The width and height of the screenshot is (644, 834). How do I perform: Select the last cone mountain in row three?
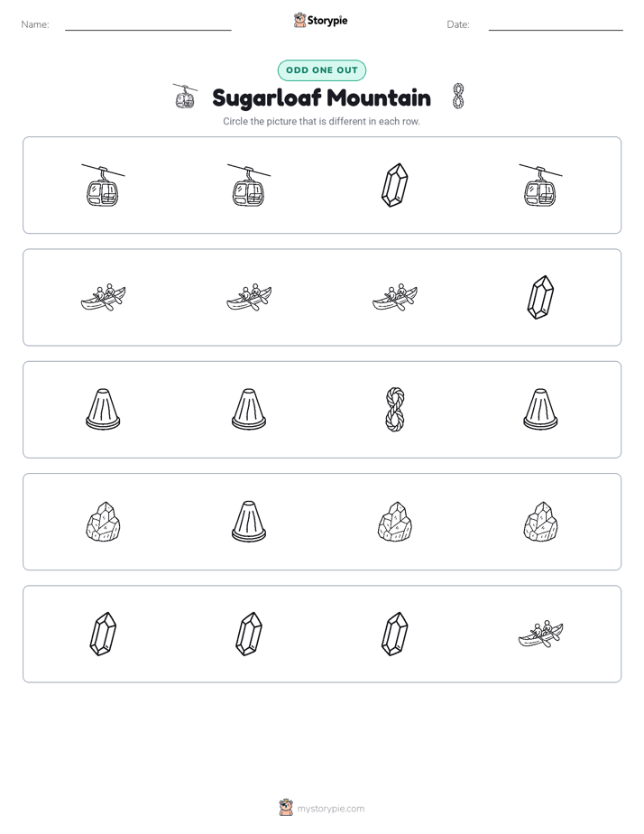[540, 409]
